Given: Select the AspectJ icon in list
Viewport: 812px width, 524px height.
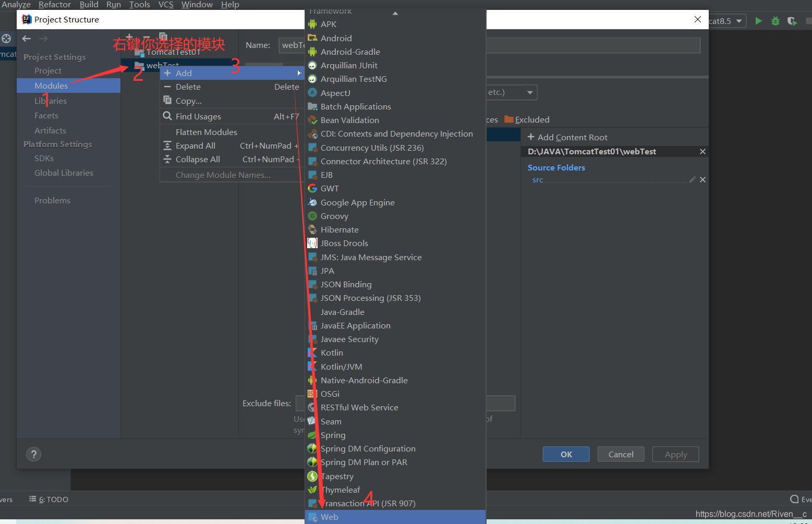Looking at the screenshot, I should [312, 93].
